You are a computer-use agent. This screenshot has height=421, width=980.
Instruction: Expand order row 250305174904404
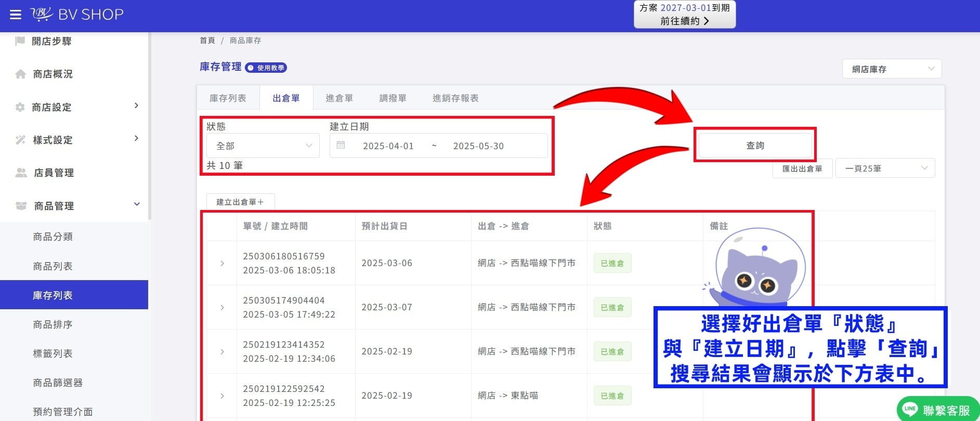pos(222,308)
